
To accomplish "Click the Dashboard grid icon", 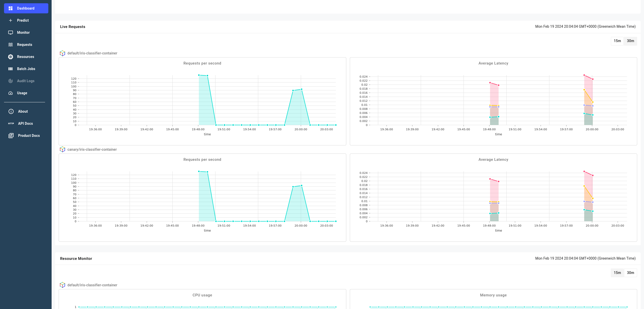I will pyautogui.click(x=11, y=8).
